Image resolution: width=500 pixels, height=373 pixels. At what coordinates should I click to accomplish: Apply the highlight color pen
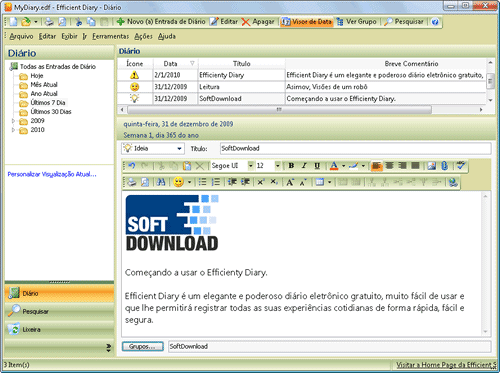click(354, 166)
